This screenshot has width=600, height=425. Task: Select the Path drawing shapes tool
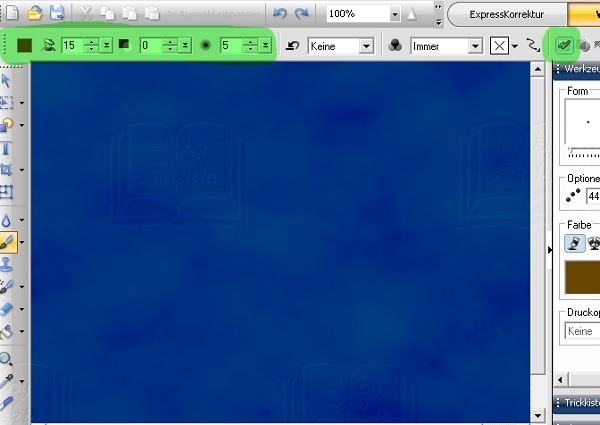(7, 125)
